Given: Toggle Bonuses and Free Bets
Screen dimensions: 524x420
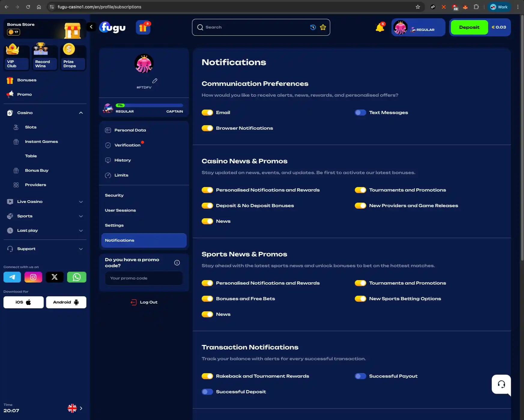Looking at the screenshot, I should 207,299.
